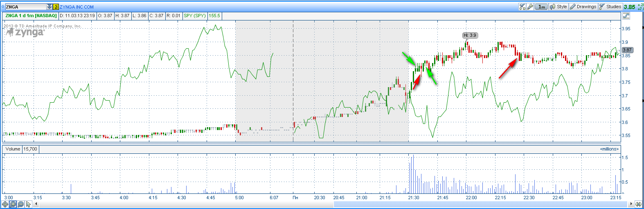Click the last price 3.85 in header
Viewport: 644px width, 209px height.
click(629, 7)
